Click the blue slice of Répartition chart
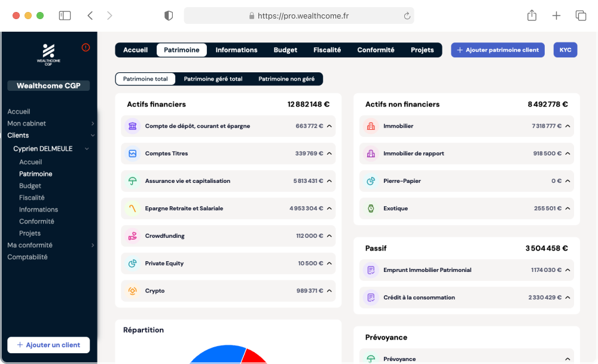 [x=219, y=354]
